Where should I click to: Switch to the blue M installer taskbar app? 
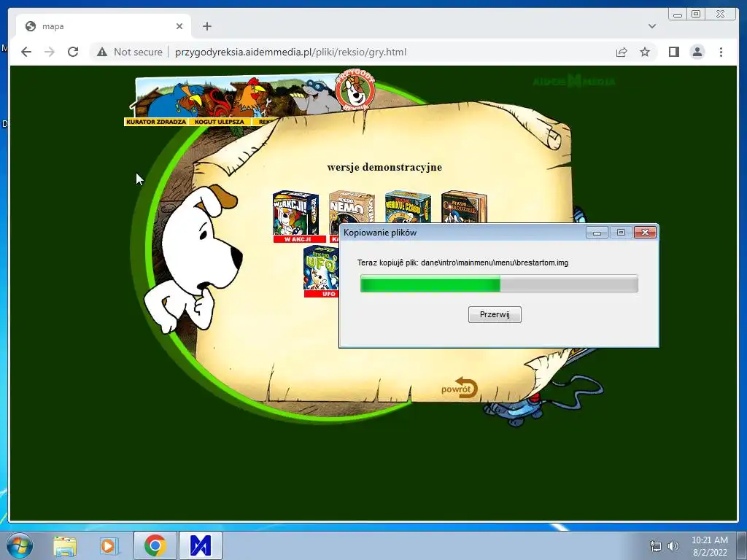pos(200,546)
